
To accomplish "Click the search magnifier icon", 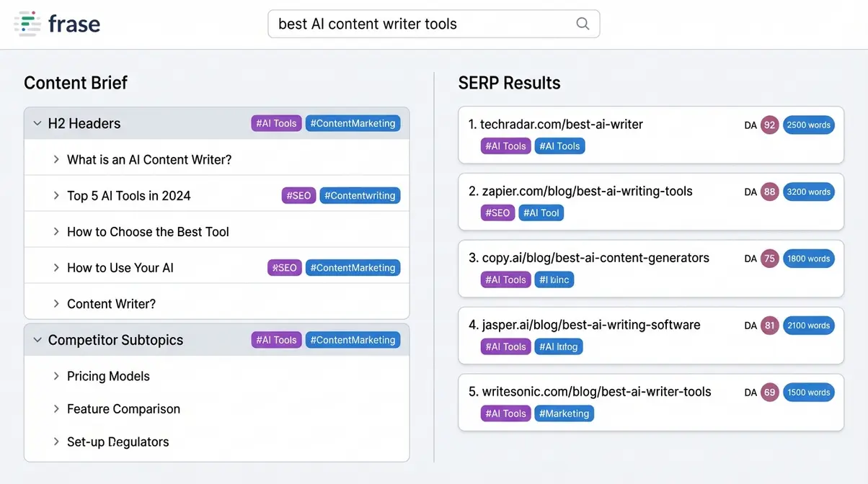I will [x=583, y=24].
